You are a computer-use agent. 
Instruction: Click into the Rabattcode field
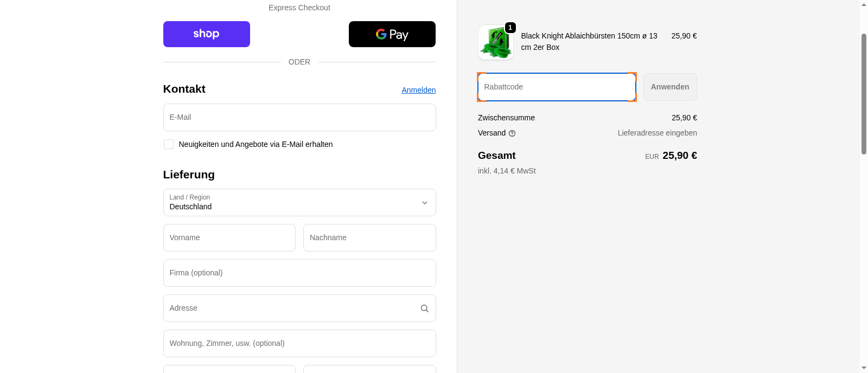pyautogui.click(x=556, y=87)
